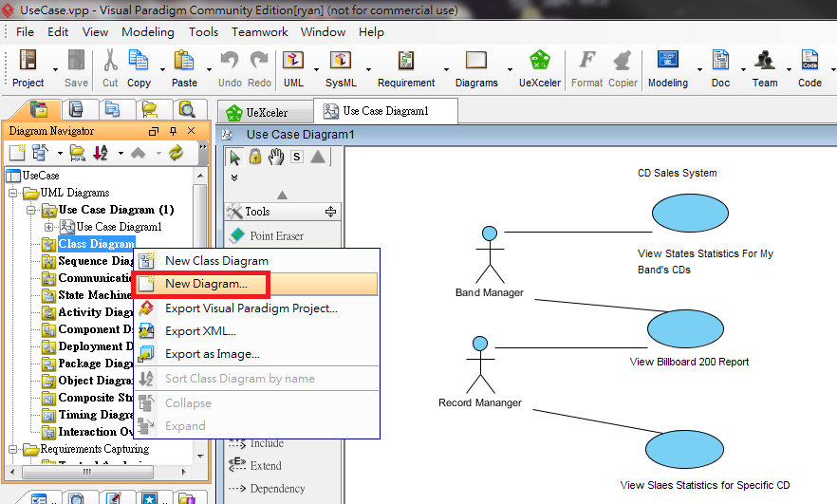This screenshot has height=504, width=837.
Task: Click the Copier toolbar icon
Action: pos(623,60)
